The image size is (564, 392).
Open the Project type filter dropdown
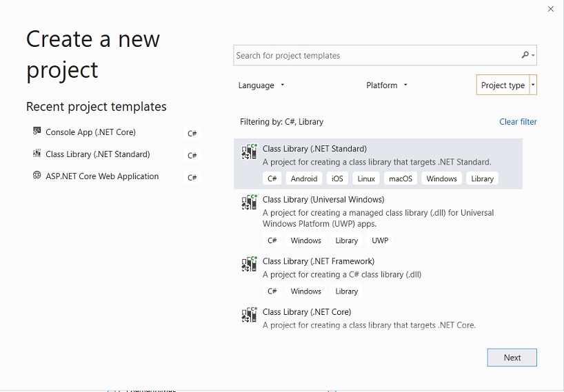click(x=507, y=85)
